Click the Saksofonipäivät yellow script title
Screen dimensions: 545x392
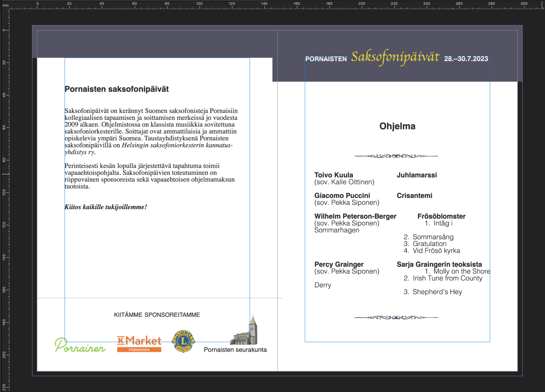[x=395, y=57]
